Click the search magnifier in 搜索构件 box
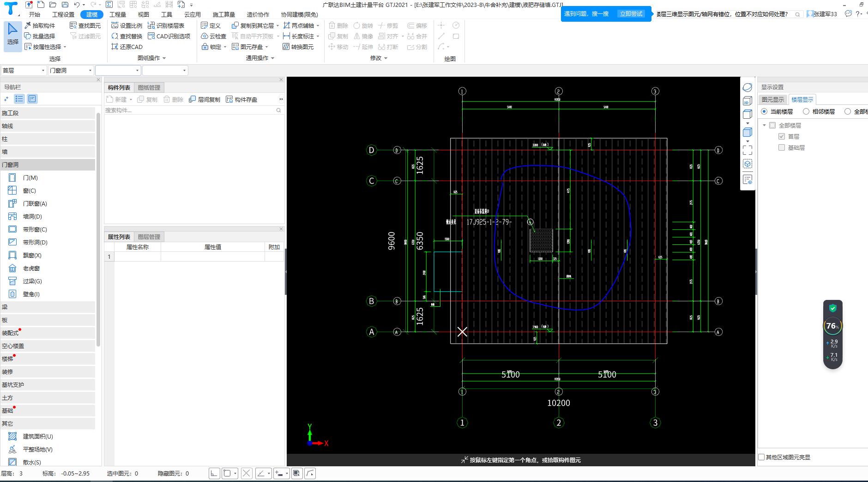This screenshot has width=868, height=482. (278, 110)
